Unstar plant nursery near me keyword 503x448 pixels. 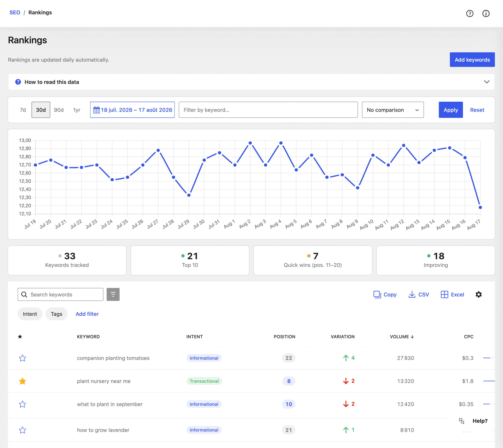point(22,381)
